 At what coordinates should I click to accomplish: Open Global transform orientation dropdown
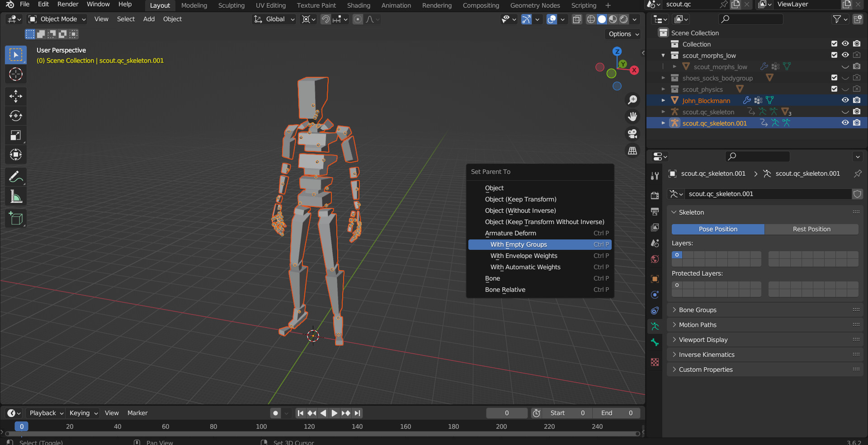point(274,19)
